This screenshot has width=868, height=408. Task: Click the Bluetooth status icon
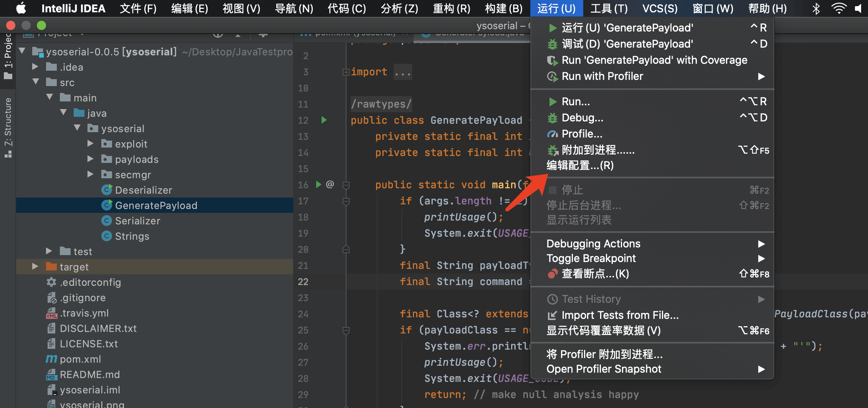[x=816, y=8]
